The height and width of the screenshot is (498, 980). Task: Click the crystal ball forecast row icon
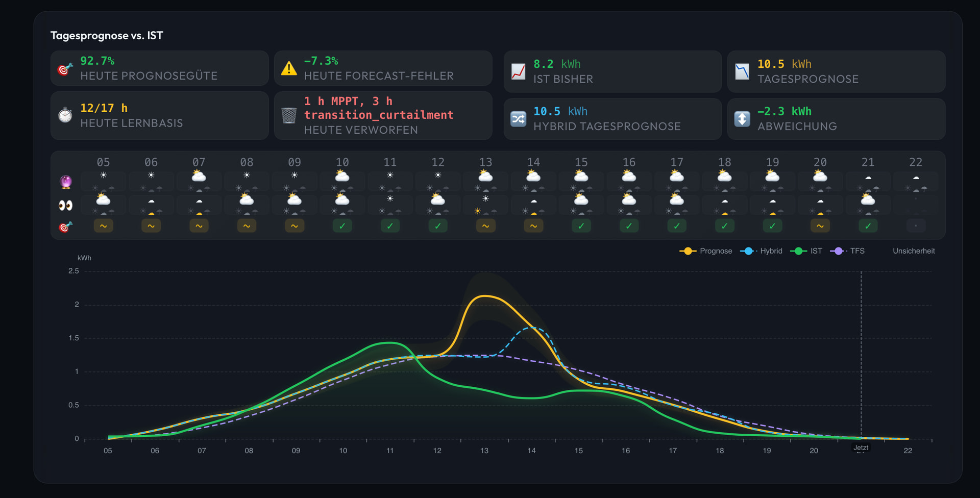[66, 182]
